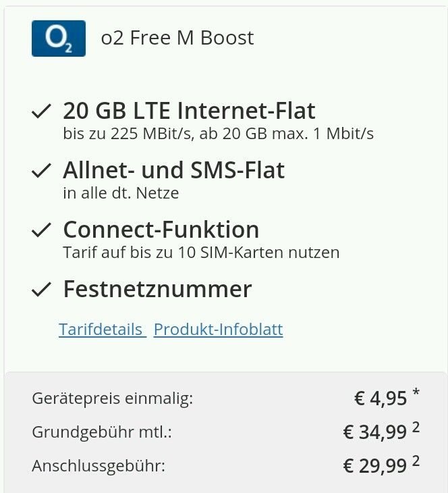The width and height of the screenshot is (448, 493).
Task: Click the 20 GB LTE Internet-Flat heading
Action: (x=189, y=111)
